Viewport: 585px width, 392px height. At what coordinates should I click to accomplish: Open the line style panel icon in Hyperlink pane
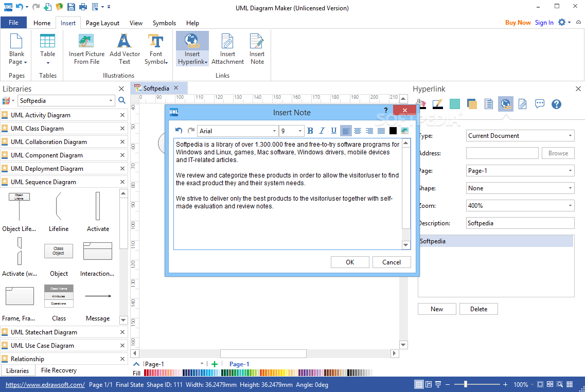tap(437, 104)
